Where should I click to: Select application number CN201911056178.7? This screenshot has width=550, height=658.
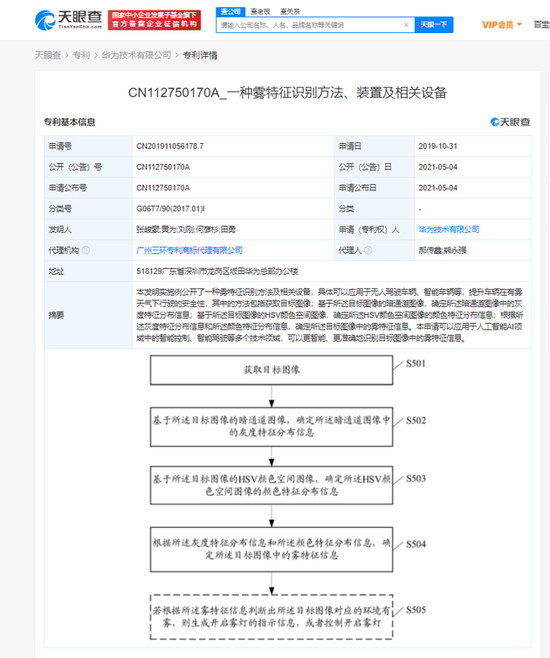(x=170, y=146)
